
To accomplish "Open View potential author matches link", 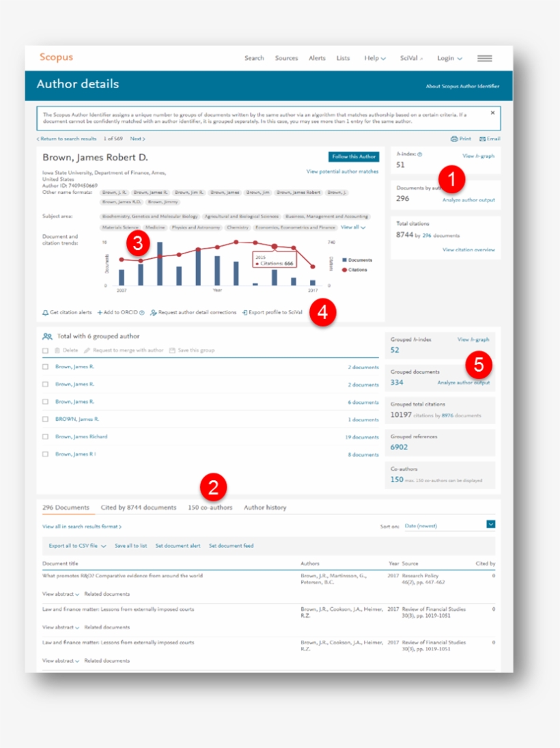I will coord(342,171).
